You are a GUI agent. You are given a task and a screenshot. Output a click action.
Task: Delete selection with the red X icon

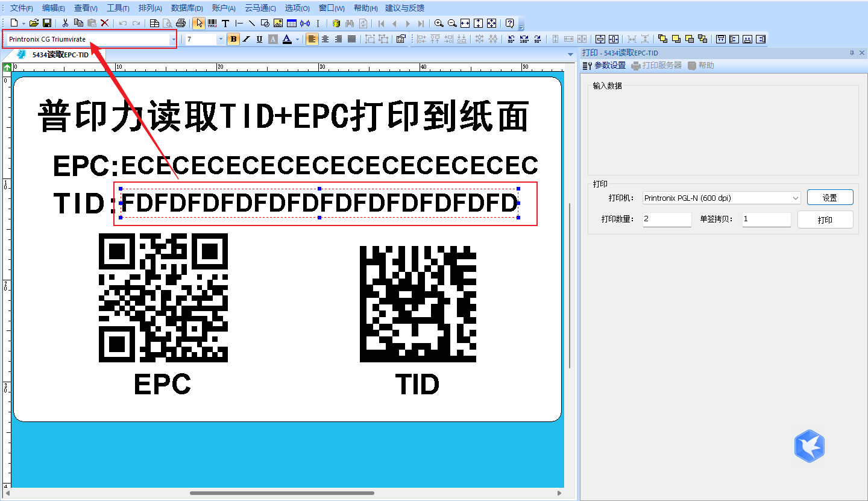tap(105, 23)
